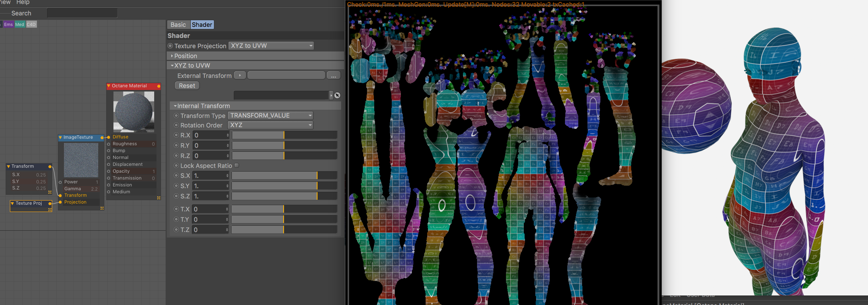Click the S.Z value stepper arrows
The height and width of the screenshot is (305, 868).
pos(227,196)
